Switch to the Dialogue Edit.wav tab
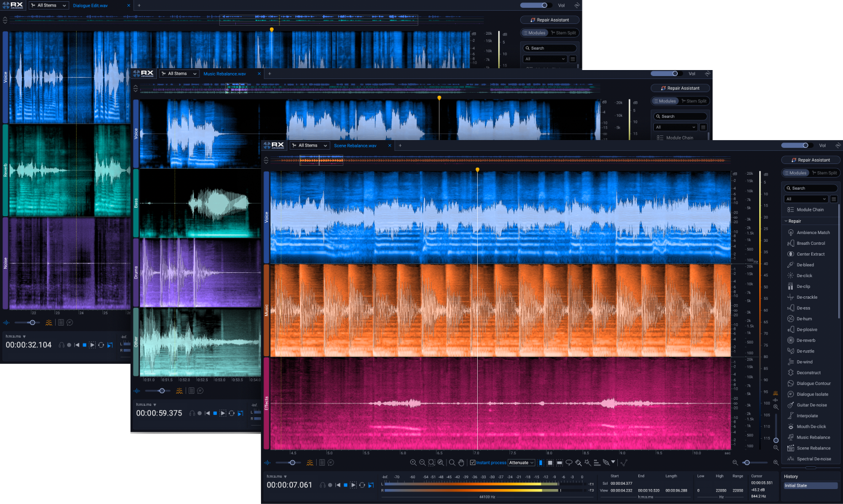The height and width of the screenshot is (504, 843). point(90,5)
